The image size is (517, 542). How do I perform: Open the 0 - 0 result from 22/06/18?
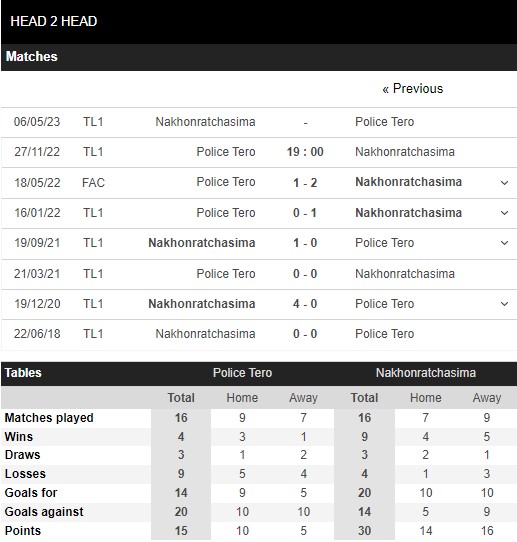305,334
